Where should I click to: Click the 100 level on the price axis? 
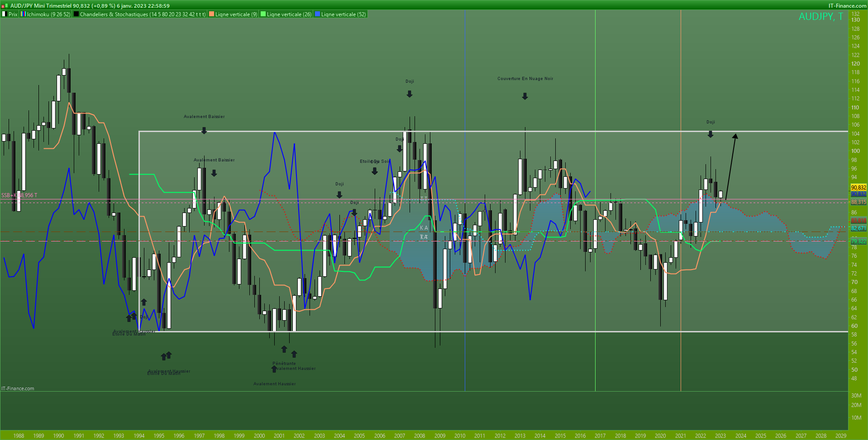(855, 151)
